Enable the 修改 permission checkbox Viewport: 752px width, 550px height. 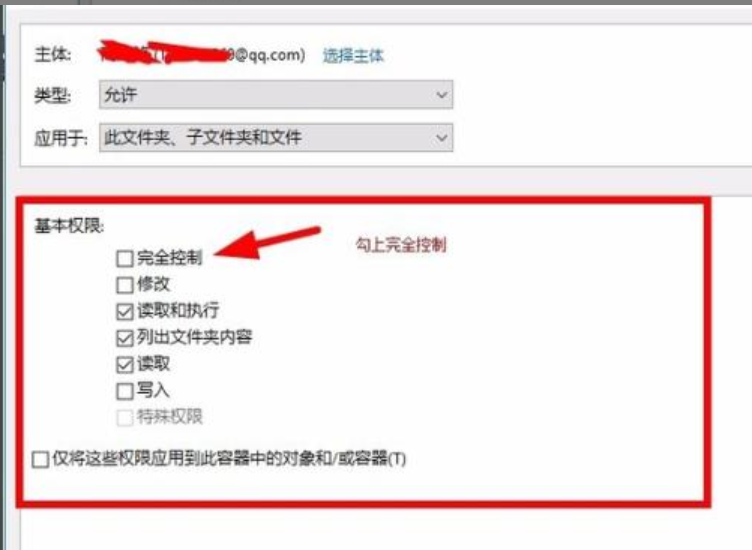click(x=125, y=285)
